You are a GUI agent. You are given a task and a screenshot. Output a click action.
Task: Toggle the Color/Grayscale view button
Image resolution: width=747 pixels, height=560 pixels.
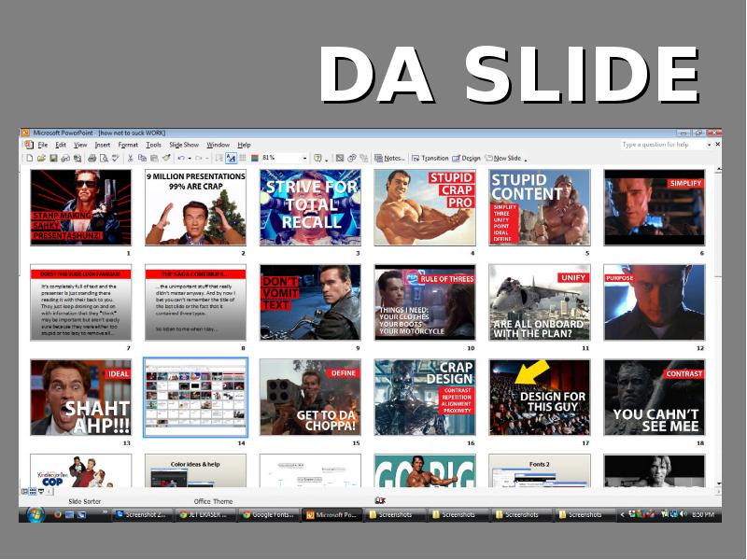tap(255, 158)
